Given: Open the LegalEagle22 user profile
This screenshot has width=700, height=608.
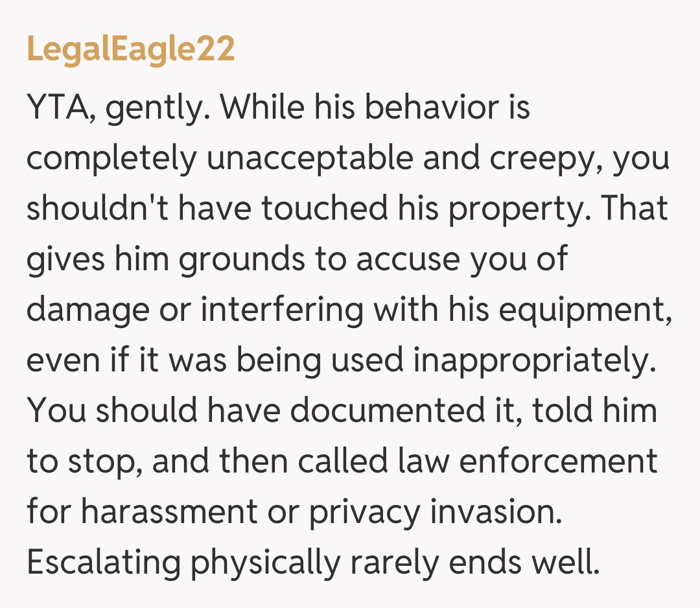Looking at the screenshot, I should tap(130, 50).
